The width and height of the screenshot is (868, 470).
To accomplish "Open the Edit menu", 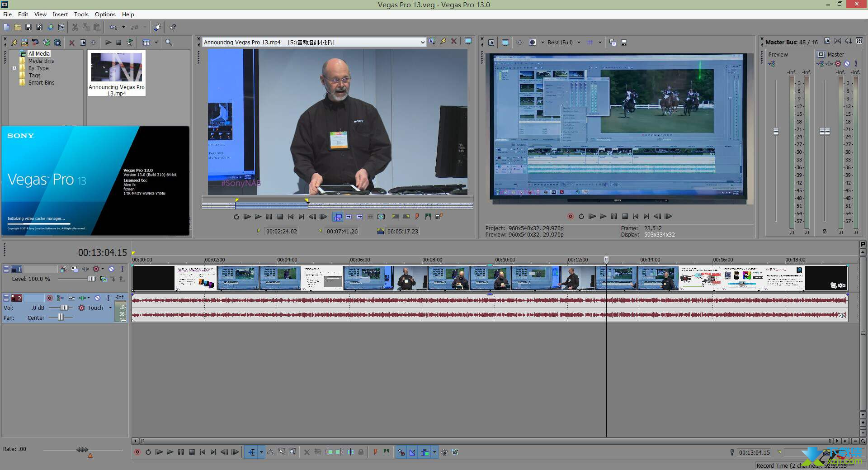I will click(23, 14).
